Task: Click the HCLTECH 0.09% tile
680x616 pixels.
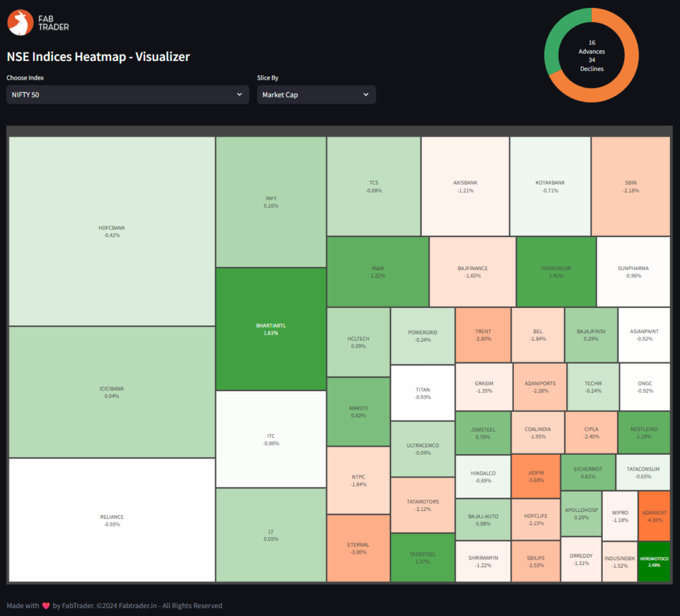Action: [359, 342]
